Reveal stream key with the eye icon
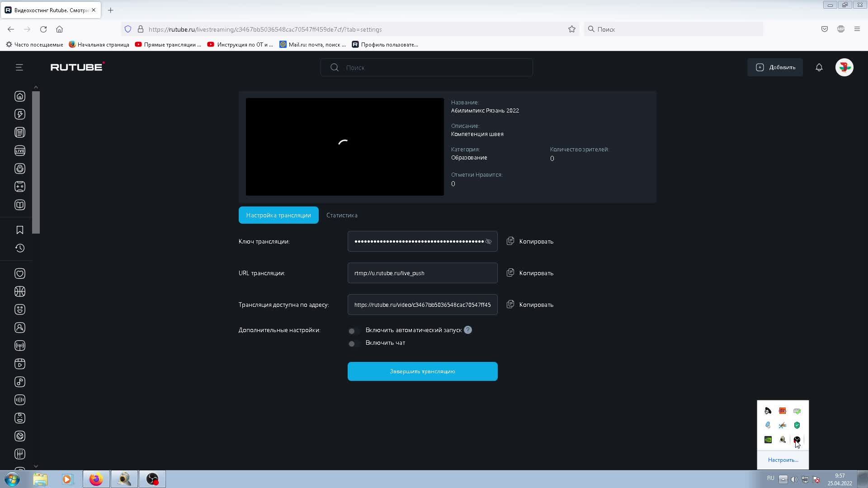The width and height of the screenshot is (868, 488). click(x=488, y=242)
